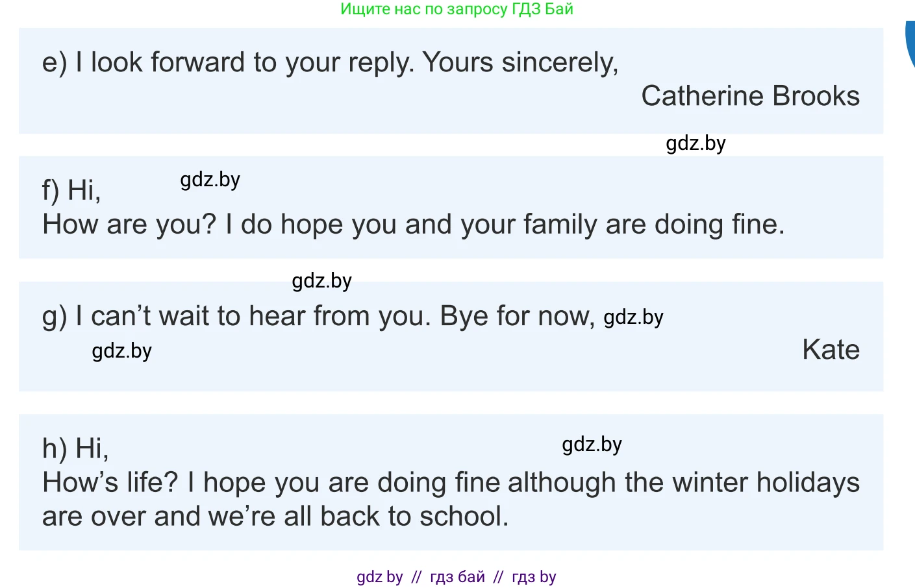Viewport: 915px width, 588px height.
Task: Click the purple footer text 'gdz by // гдз бай'
Action: [x=456, y=577]
